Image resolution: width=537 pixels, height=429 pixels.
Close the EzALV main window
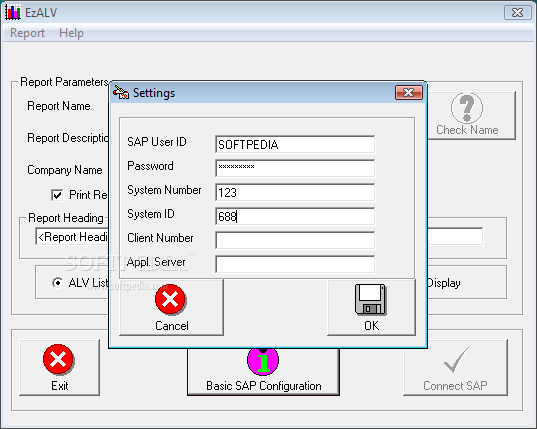pyautogui.click(x=517, y=13)
